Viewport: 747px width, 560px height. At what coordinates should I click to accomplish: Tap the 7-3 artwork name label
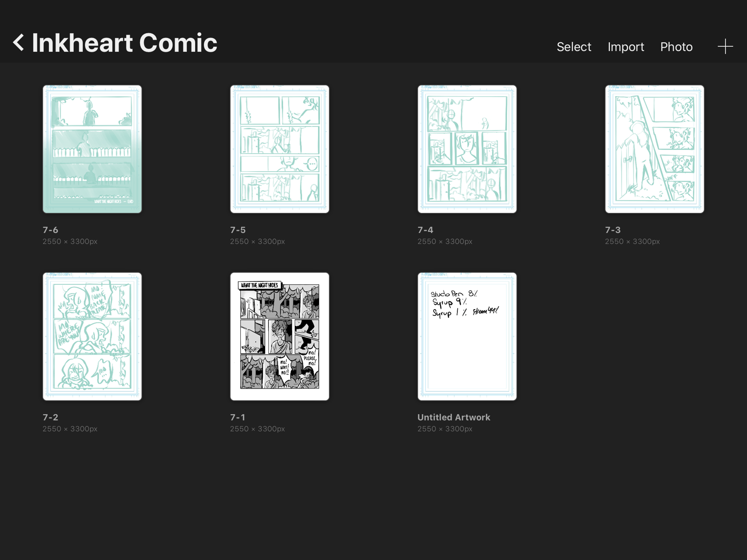click(x=613, y=230)
